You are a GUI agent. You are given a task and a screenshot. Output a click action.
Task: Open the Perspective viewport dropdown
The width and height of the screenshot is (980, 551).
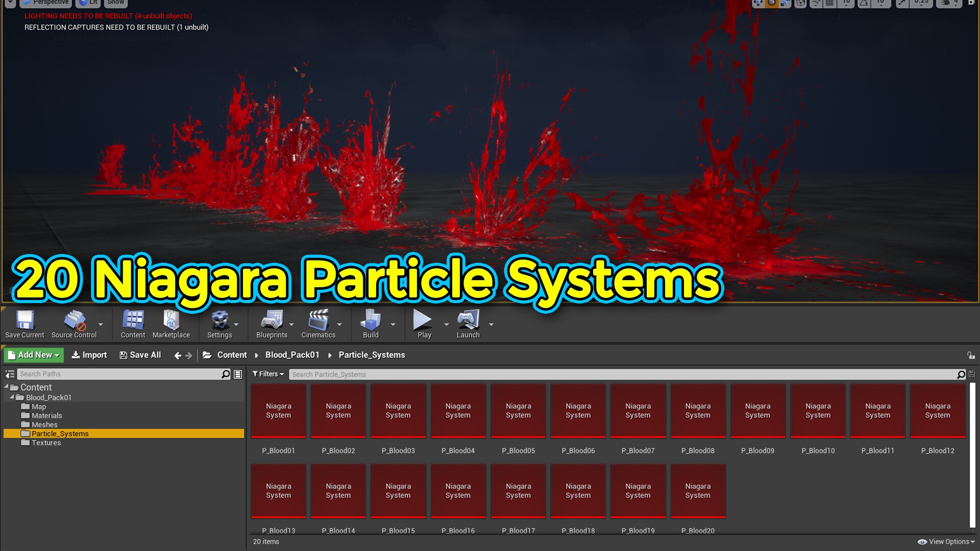point(46,2)
